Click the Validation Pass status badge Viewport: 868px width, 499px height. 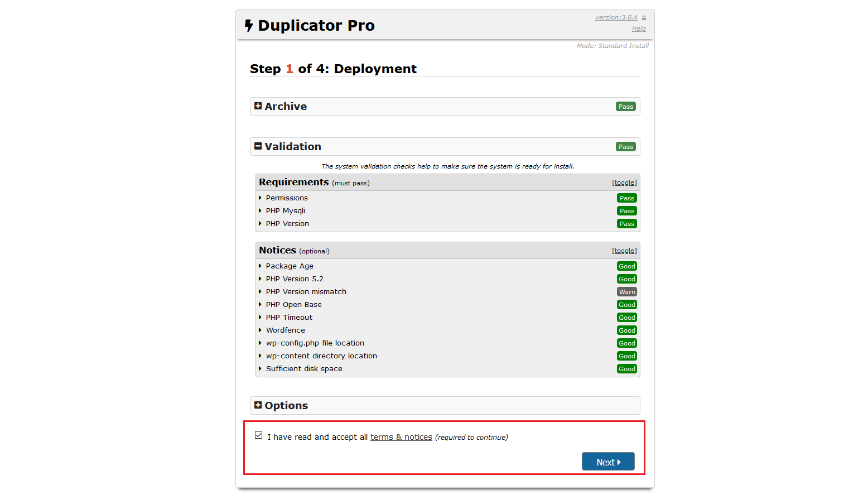pos(626,147)
